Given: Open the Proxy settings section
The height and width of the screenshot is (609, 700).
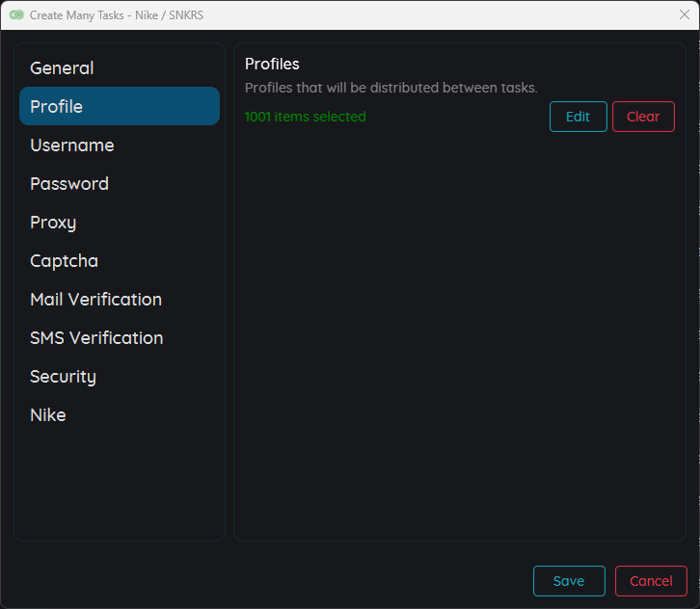Looking at the screenshot, I should click(x=53, y=223).
